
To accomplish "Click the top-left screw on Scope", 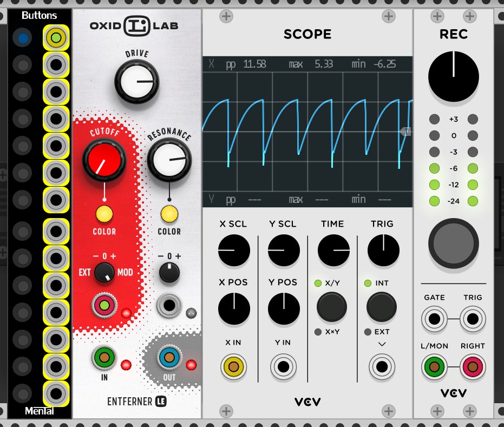I will pos(226,16).
